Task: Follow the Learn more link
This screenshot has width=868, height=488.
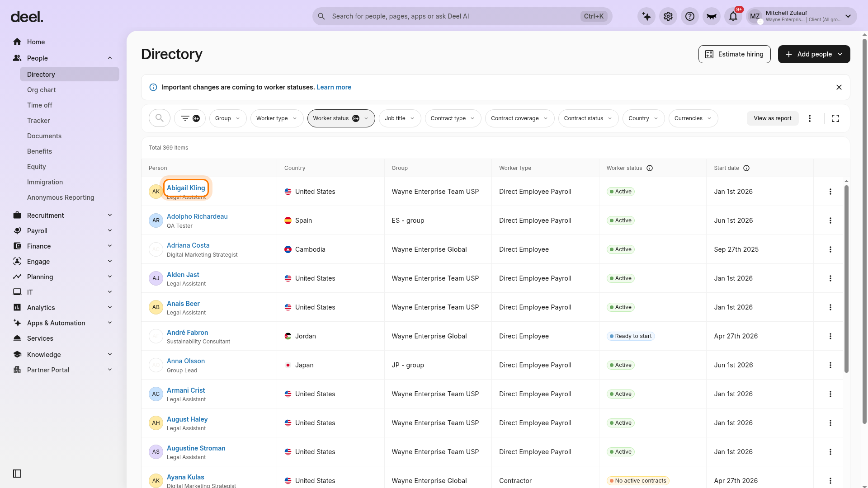Action: pyautogui.click(x=334, y=87)
